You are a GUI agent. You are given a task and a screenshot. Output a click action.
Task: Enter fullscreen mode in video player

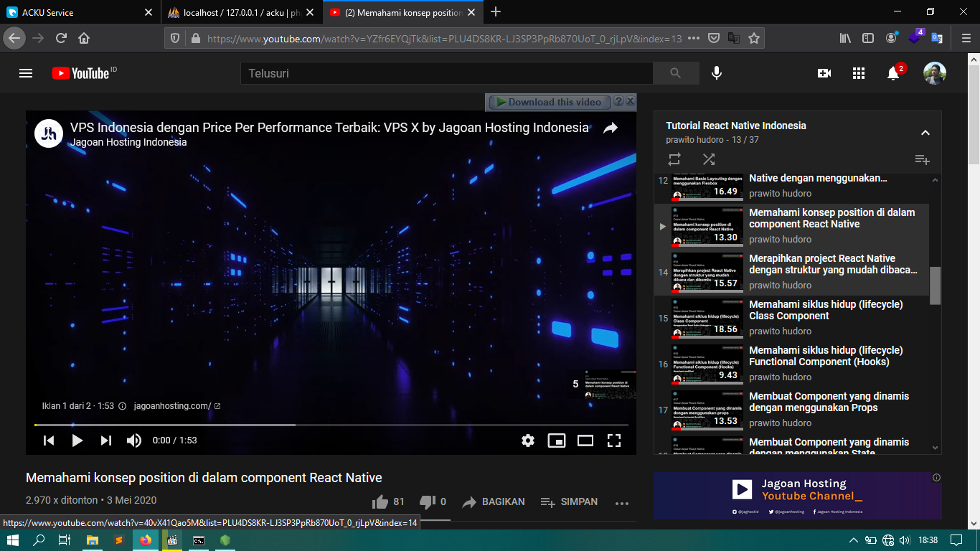(x=614, y=441)
